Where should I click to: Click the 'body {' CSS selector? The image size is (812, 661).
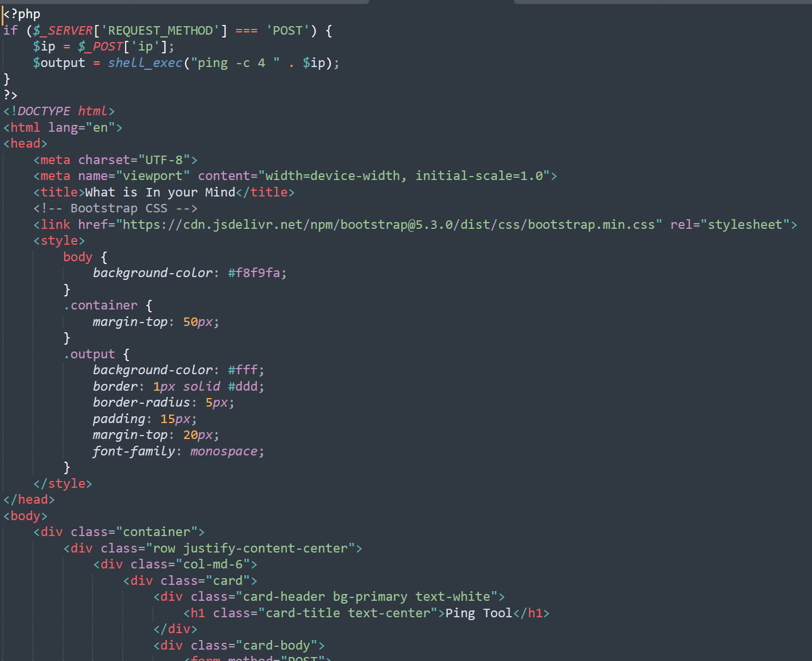[85, 257]
